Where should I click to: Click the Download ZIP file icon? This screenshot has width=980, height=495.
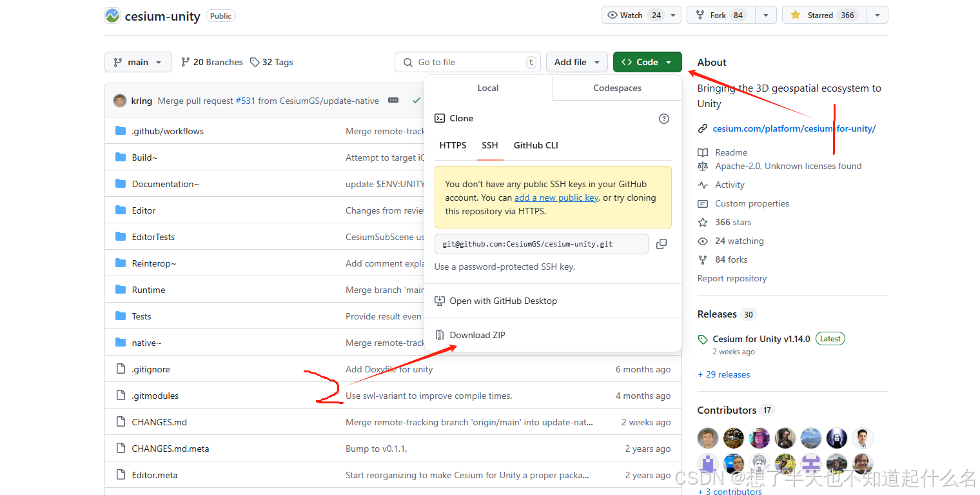(x=440, y=335)
